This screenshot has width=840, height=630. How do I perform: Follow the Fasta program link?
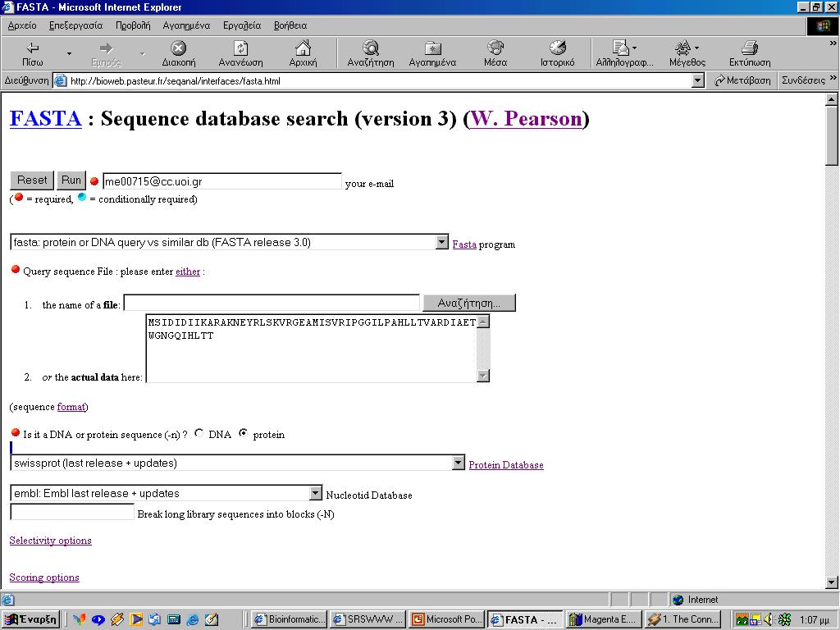pos(464,244)
